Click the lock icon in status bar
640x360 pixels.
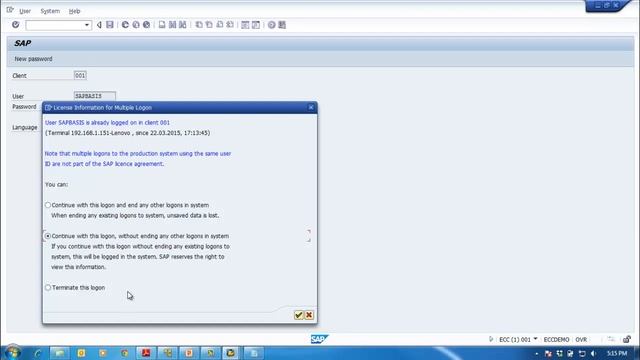point(627,339)
